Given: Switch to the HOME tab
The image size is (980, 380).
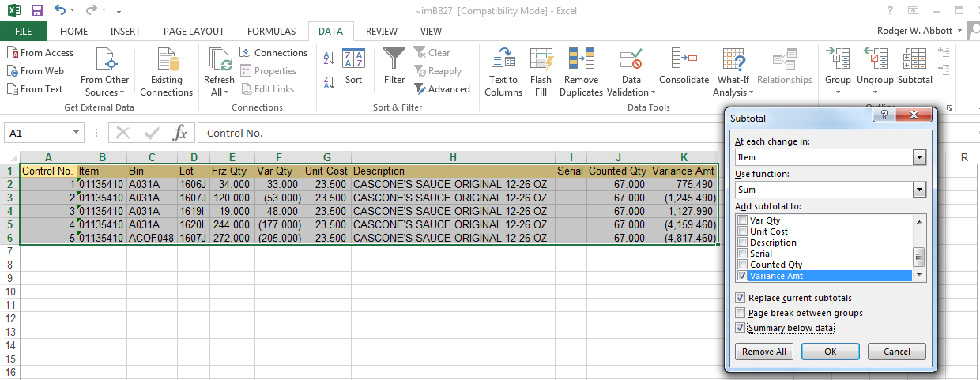Looking at the screenshot, I should tap(73, 32).
